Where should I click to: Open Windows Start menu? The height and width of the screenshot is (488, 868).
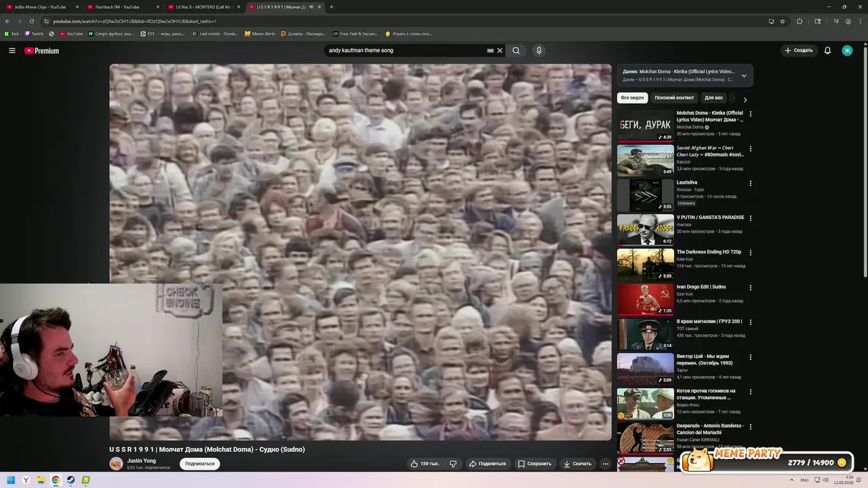(x=11, y=480)
